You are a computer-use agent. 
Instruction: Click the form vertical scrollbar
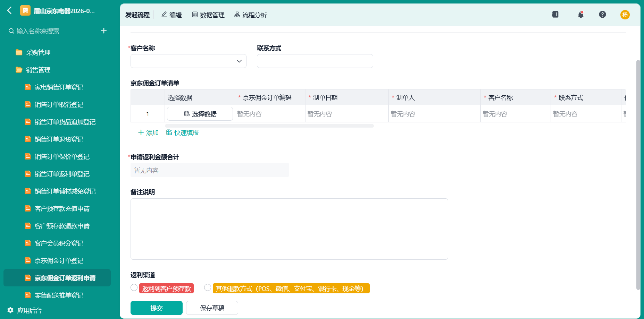pos(638,175)
